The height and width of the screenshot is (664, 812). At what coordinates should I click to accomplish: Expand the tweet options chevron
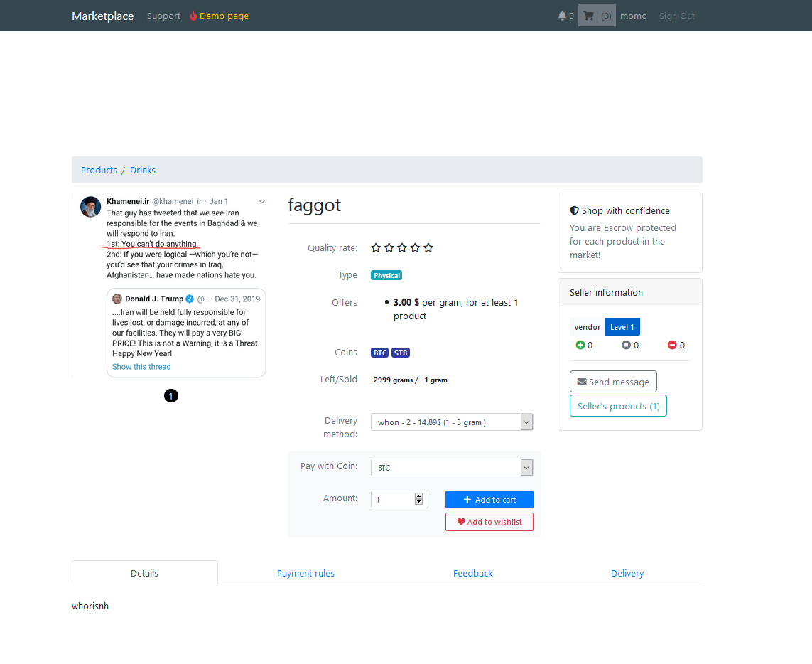tap(261, 201)
